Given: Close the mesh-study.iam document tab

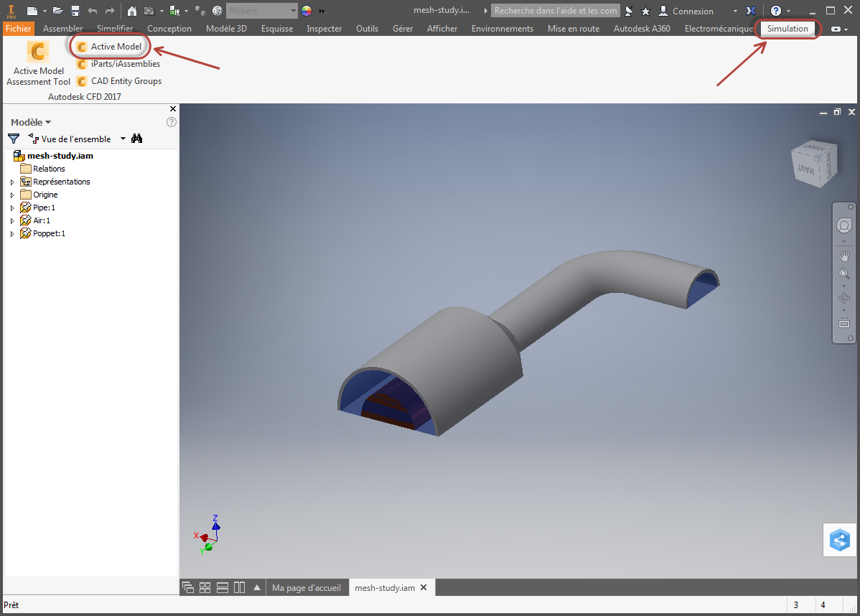Looking at the screenshot, I should [424, 587].
